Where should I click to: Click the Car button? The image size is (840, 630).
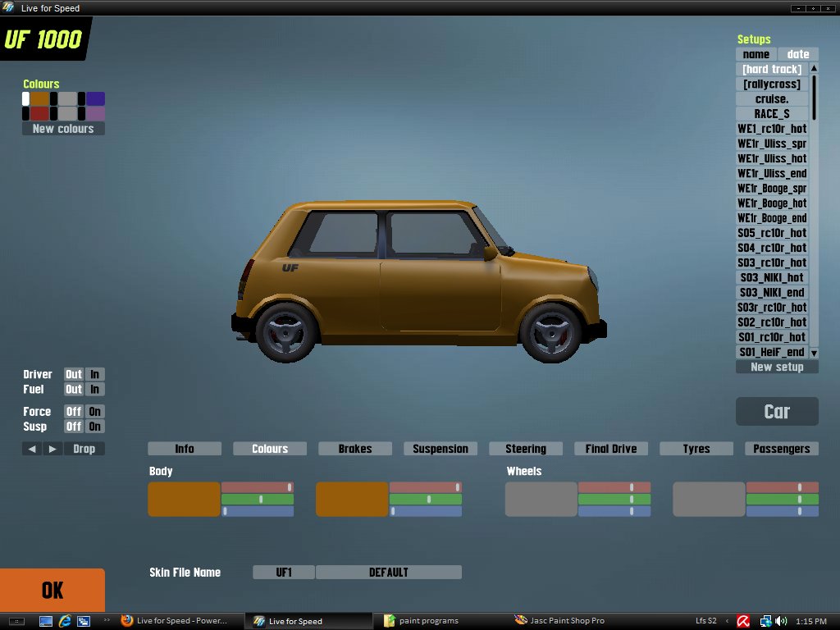tap(778, 412)
